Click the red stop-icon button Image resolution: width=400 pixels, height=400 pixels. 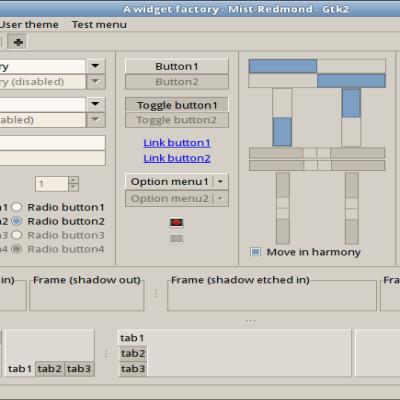(176, 222)
